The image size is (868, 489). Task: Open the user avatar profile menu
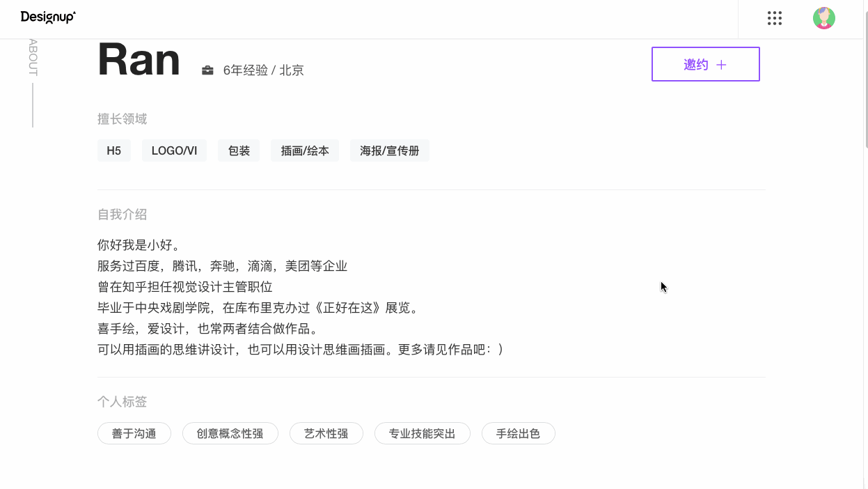[x=824, y=18]
